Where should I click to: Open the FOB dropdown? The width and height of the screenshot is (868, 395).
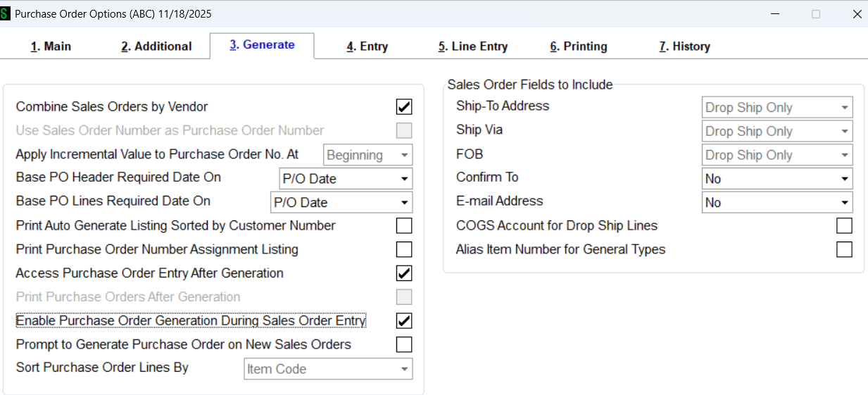(x=778, y=155)
